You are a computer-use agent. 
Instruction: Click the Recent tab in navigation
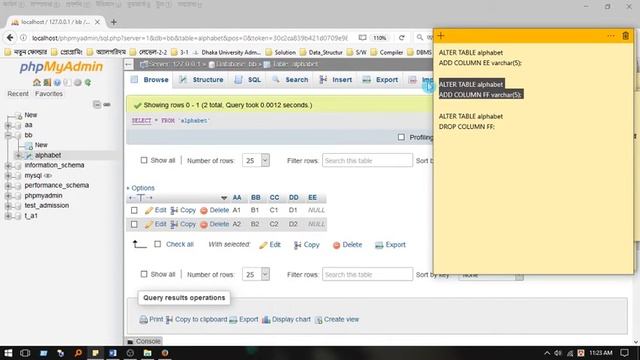18,94
